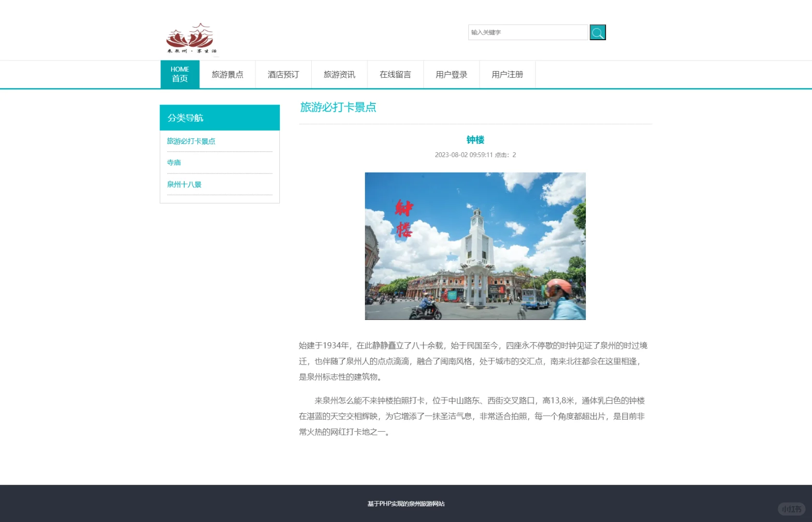Browse the 泉州十八景 category

pos(185,184)
